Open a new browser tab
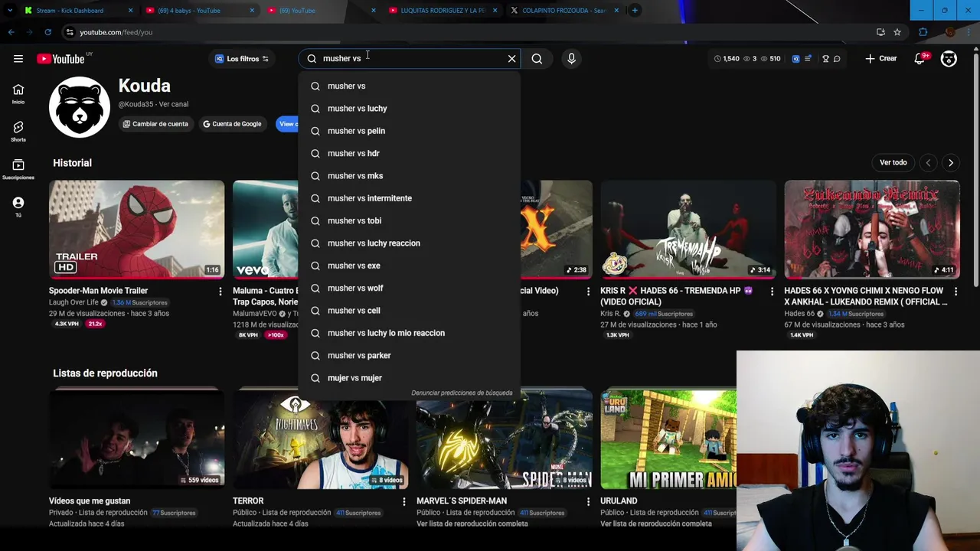The image size is (980, 551). pos(635,10)
